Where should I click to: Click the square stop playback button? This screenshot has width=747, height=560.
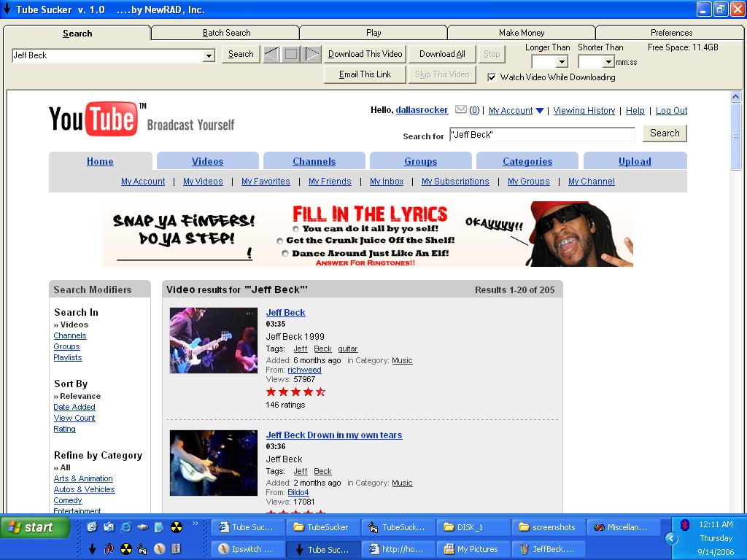click(x=291, y=54)
